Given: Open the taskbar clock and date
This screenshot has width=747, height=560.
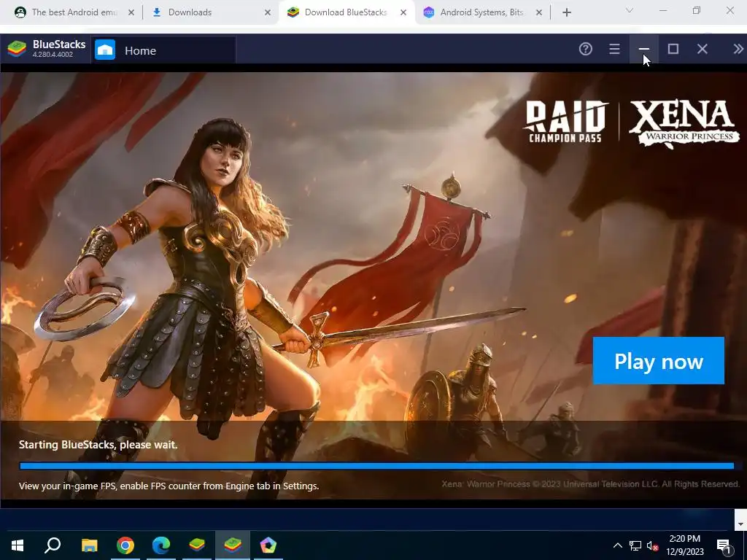Looking at the screenshot, I should (684, 545).
